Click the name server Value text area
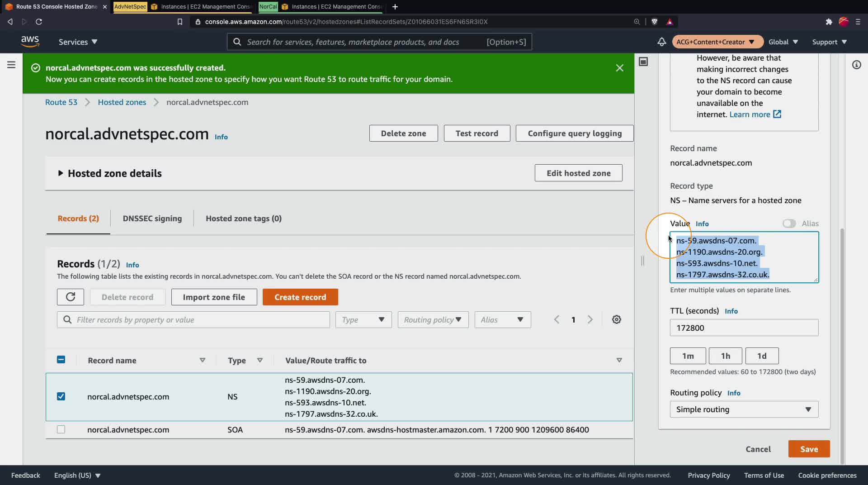 [x=744, y=257]
